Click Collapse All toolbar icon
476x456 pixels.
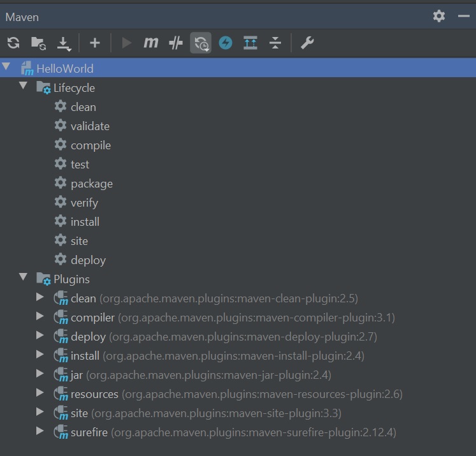(x=275, y=43)
